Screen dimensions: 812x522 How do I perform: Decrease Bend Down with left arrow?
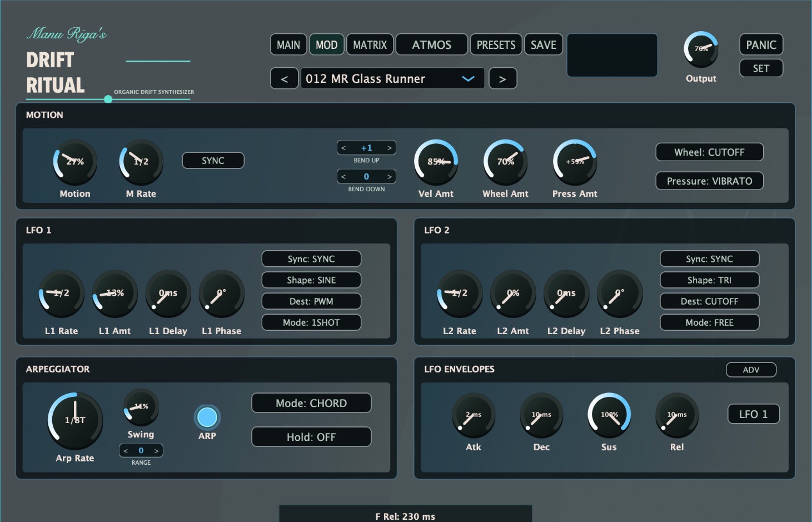coord(343,177)
